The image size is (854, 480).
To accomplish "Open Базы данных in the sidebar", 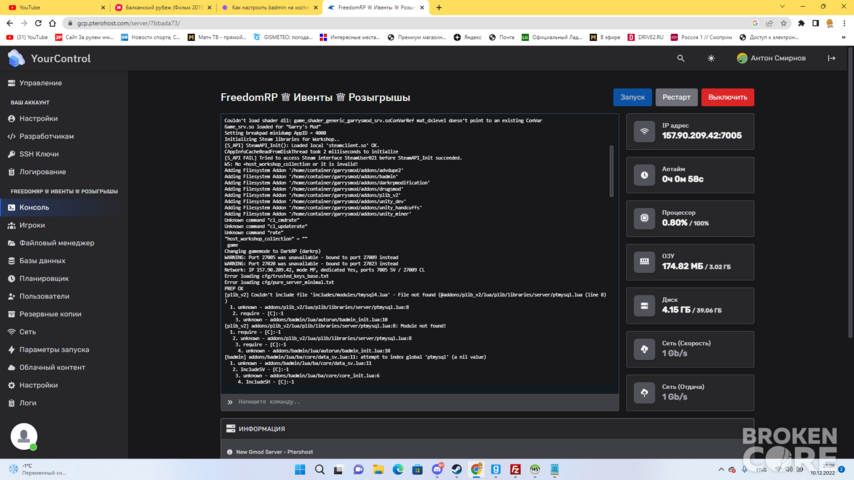I will (42, 261).
